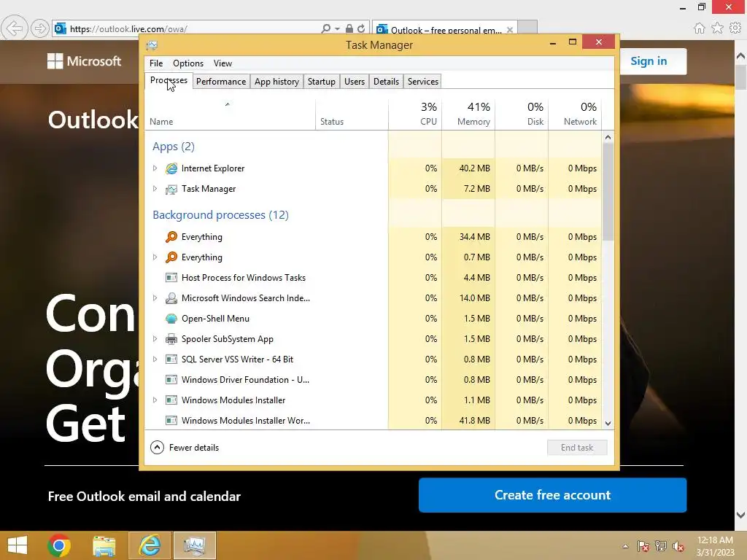Switch to the Performance tab
Screen dimensions: 747x560
click(x=221, y=82)
